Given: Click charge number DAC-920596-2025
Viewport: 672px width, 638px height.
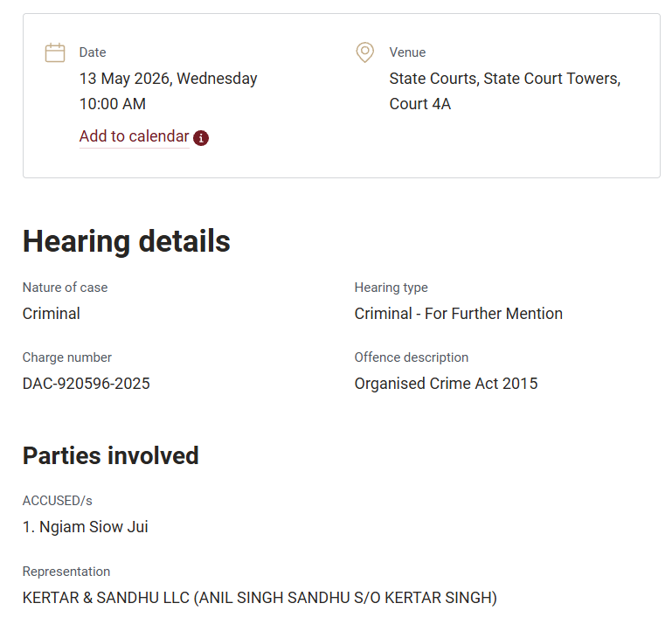Looking at the screenshot, I should (x=87, y=384).
